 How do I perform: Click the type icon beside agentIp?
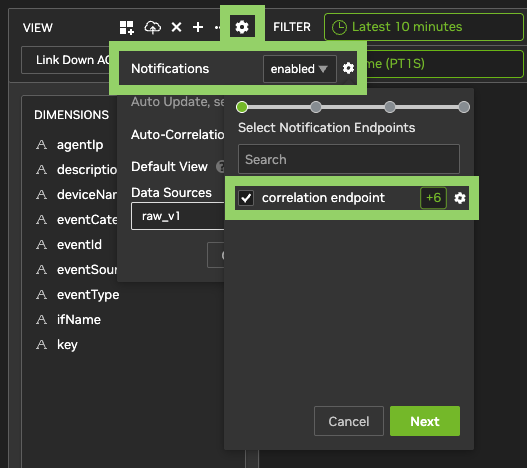coord(41,145)
